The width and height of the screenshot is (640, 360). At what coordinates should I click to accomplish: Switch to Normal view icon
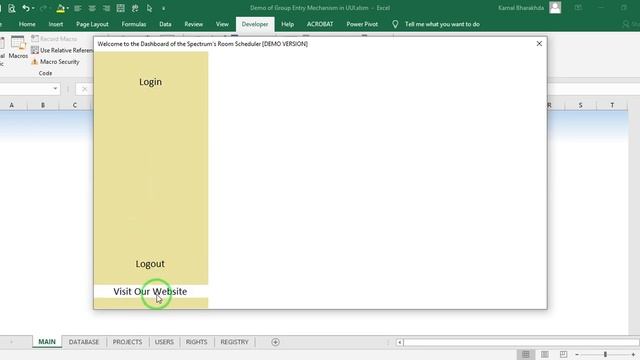[x=526, y=354]
